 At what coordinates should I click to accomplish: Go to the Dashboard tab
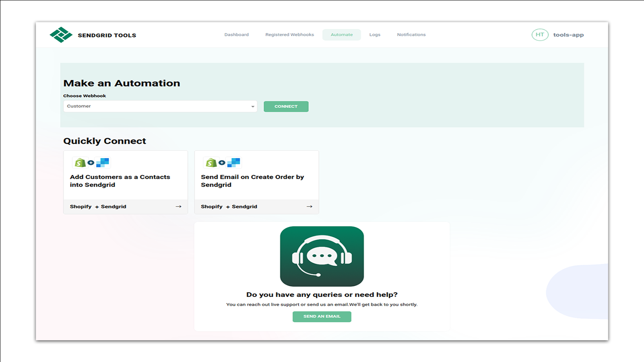(236, 35)
